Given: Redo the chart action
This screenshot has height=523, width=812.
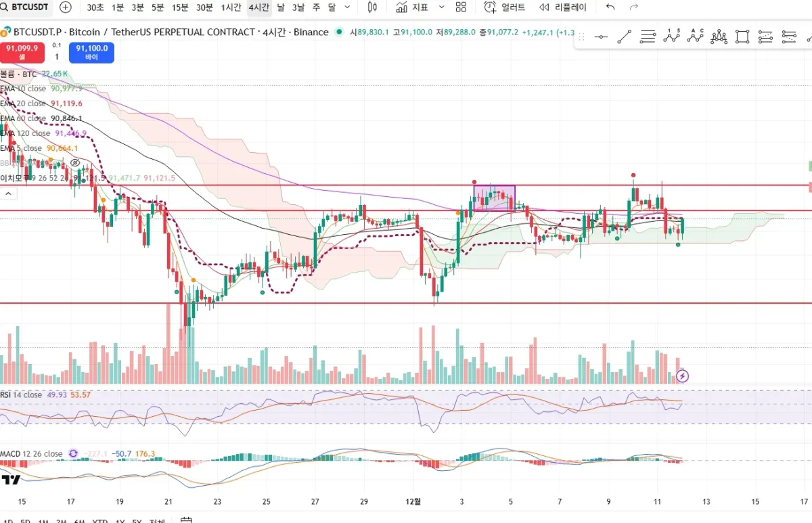Looking at the screenshot, I should (x=634, y=7).
